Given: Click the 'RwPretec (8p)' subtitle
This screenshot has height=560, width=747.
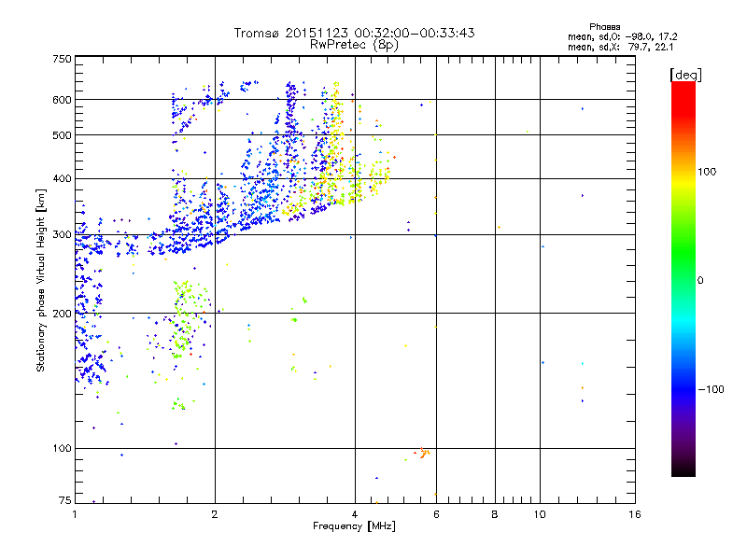Looking at the screenshot, I should pyautogui.click(x=354, y=45).
